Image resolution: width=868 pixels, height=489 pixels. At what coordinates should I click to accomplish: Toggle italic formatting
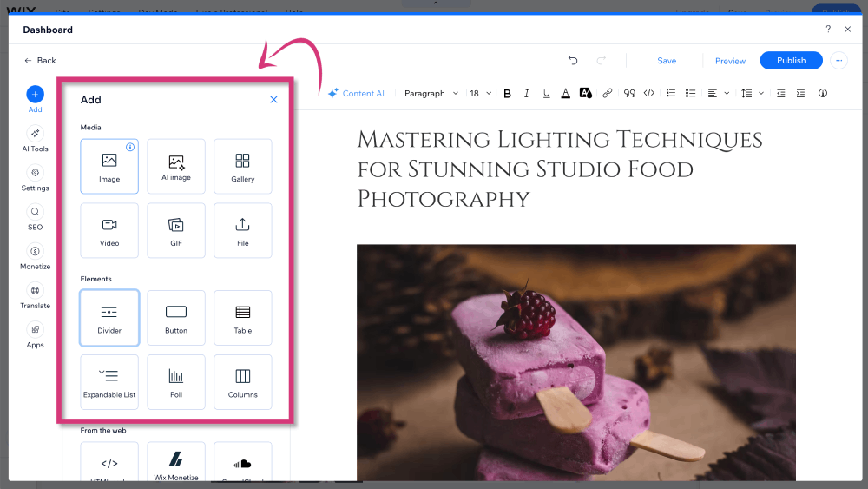[x=527, y=94]
